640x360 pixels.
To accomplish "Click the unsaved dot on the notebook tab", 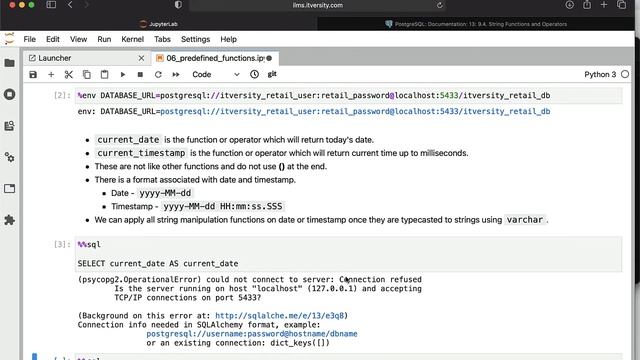I will (x=269, y=58).
